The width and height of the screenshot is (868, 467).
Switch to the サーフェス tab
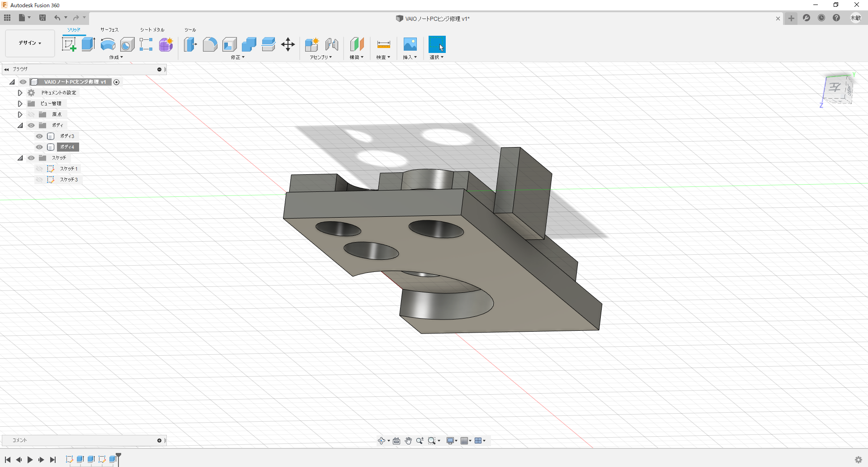(109, 30)
